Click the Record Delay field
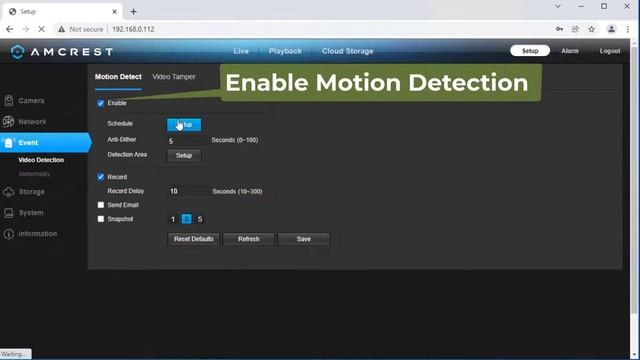The height and width of the screenshot is (360, 640). [188, 191]
